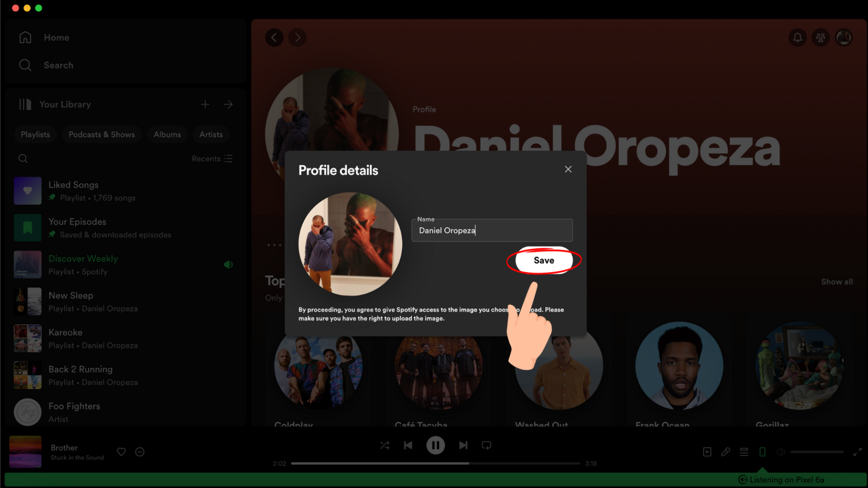
Task: Toggle notifications bell icon
Action: point(798,37)
